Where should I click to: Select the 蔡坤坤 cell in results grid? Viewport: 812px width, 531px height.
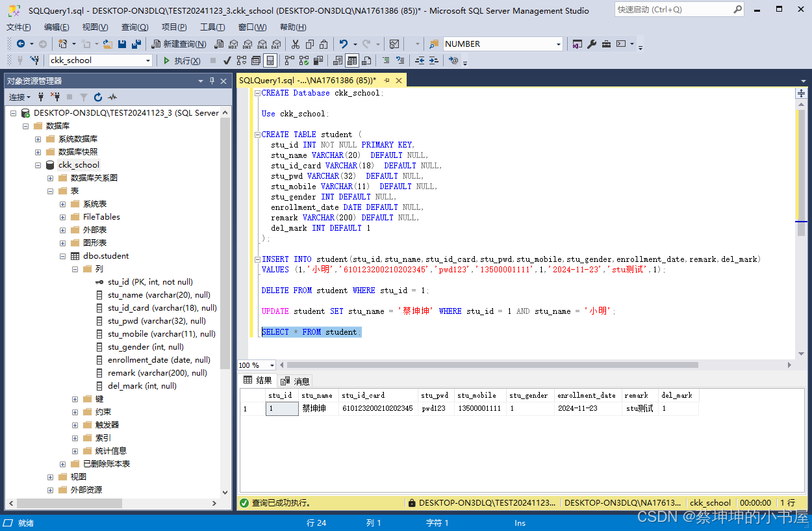(x=318, y=409)
